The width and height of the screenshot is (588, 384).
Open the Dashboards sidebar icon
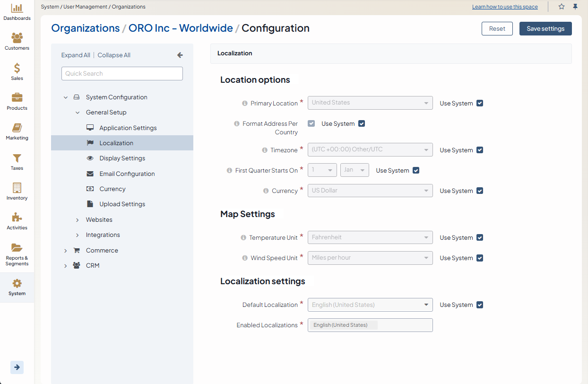tap(17, 9)
